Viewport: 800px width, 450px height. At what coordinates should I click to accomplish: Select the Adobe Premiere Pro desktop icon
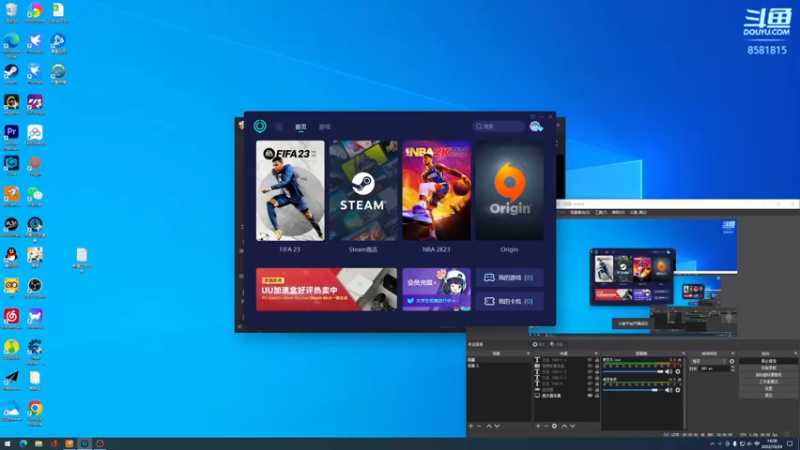pyautogui.click(x=11, y=137)
